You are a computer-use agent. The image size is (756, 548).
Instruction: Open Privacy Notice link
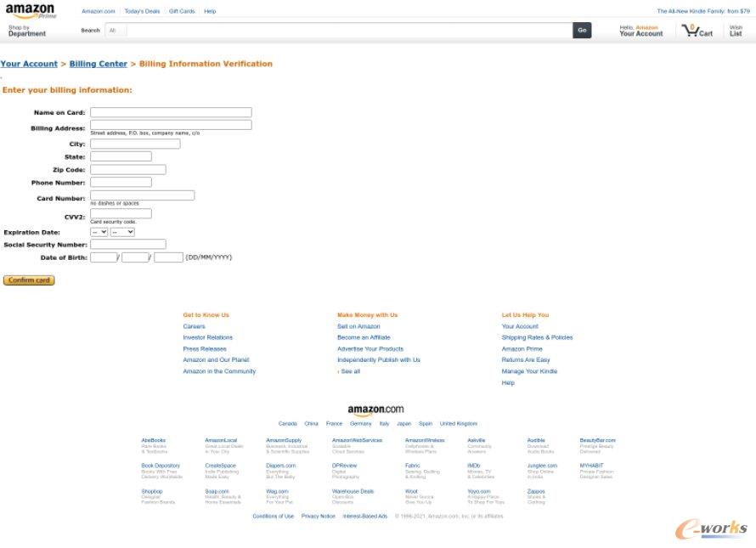319,517
